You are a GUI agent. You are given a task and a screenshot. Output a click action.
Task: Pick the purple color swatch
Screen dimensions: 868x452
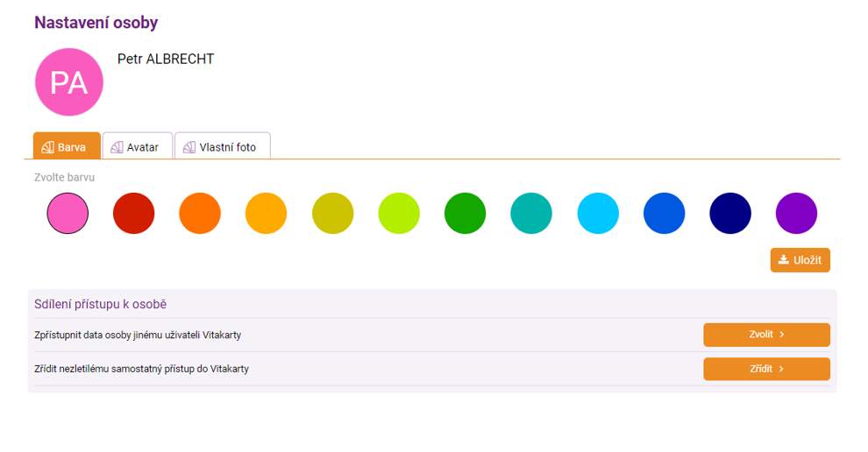point(796,214)
